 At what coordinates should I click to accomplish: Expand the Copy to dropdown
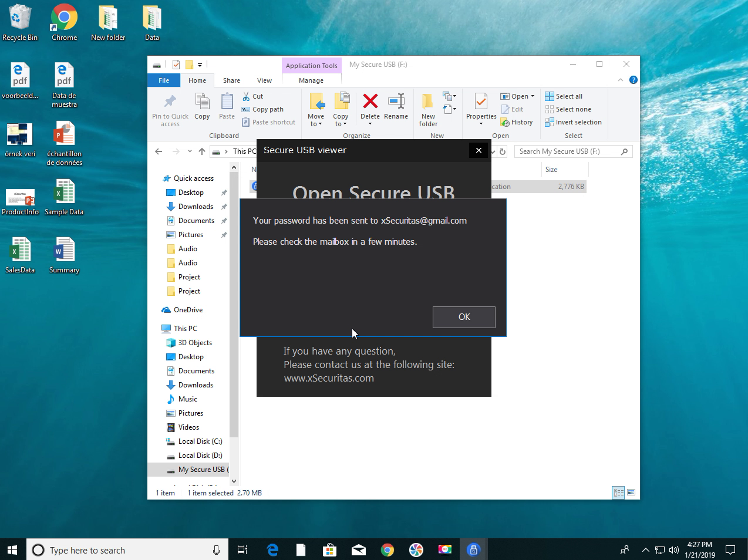[341, 124]
